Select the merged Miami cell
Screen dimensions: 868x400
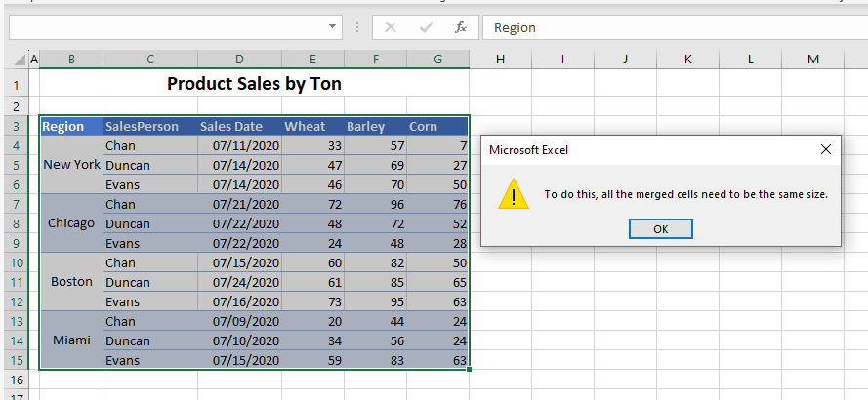click(x=71, y=340)
